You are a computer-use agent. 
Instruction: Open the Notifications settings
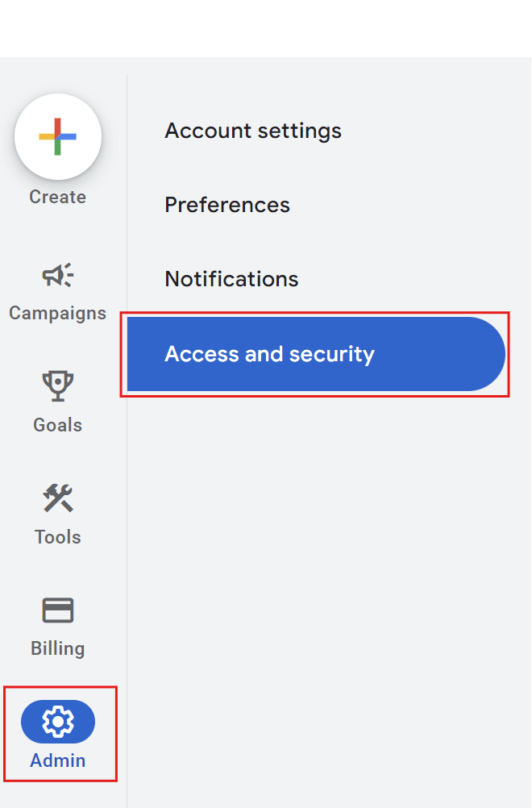[231, 279]
